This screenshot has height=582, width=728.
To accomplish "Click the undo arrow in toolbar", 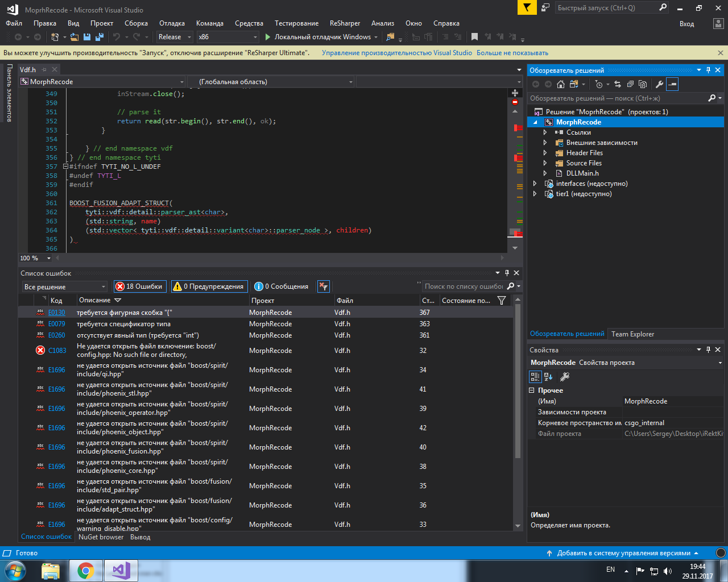I will click(x=117, y=37).
